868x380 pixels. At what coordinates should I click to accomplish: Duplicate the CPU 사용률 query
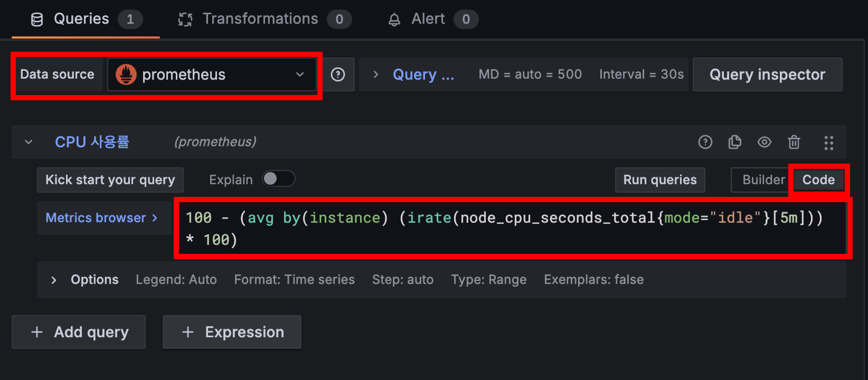[735, 142]
